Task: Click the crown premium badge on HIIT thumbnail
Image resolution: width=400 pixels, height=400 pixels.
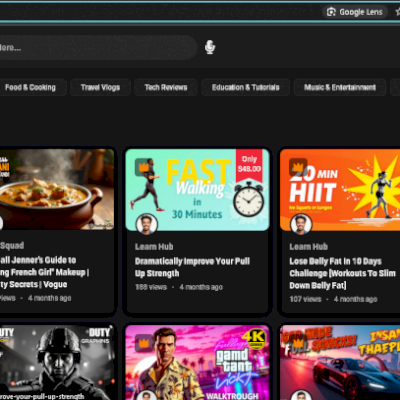Action: click(298, 167)
